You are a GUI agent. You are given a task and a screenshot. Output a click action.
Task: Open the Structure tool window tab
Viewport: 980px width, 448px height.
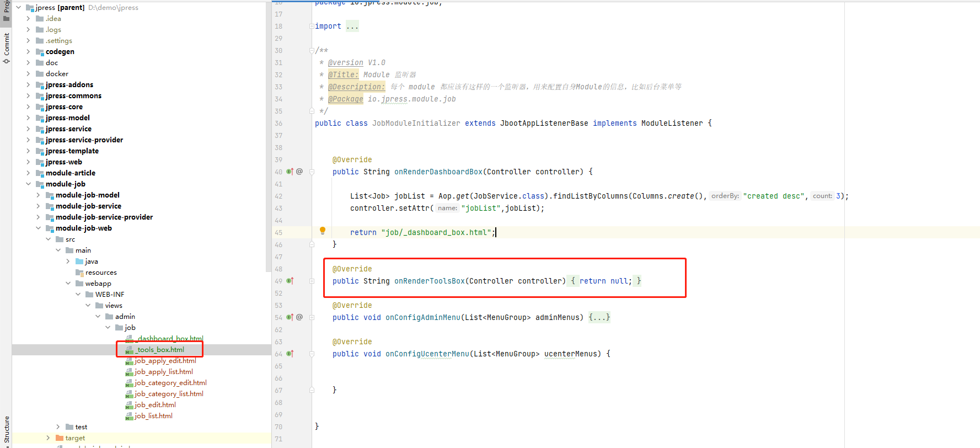(7, 430)
